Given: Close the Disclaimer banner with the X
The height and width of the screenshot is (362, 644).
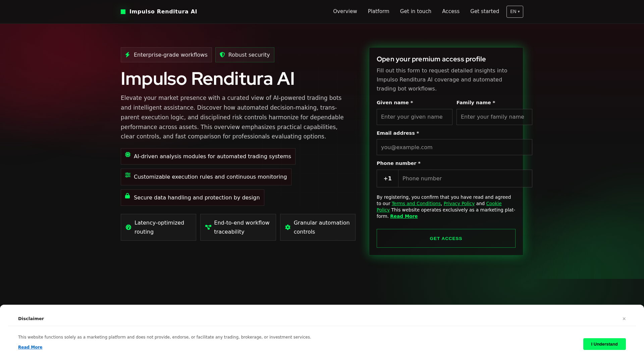Looking at the screenshot, I should [x=624, y=319].
